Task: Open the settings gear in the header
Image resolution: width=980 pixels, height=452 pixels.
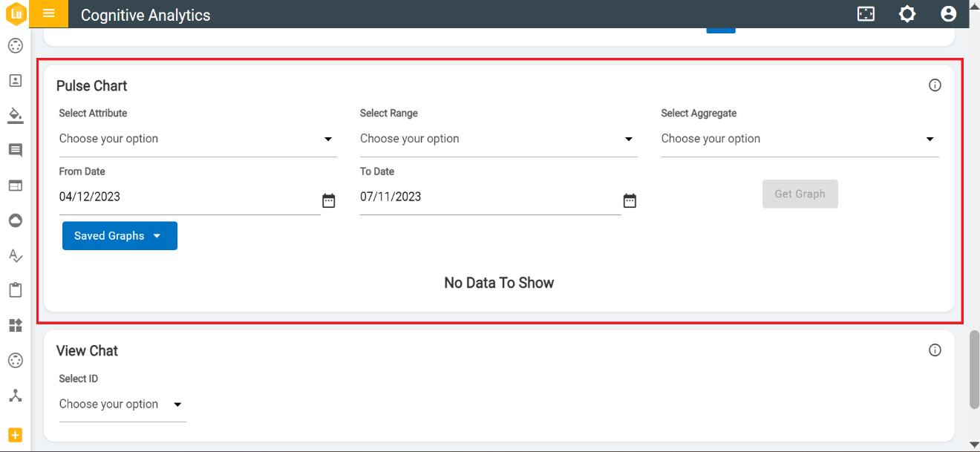Action: click(x=907, y=14)
